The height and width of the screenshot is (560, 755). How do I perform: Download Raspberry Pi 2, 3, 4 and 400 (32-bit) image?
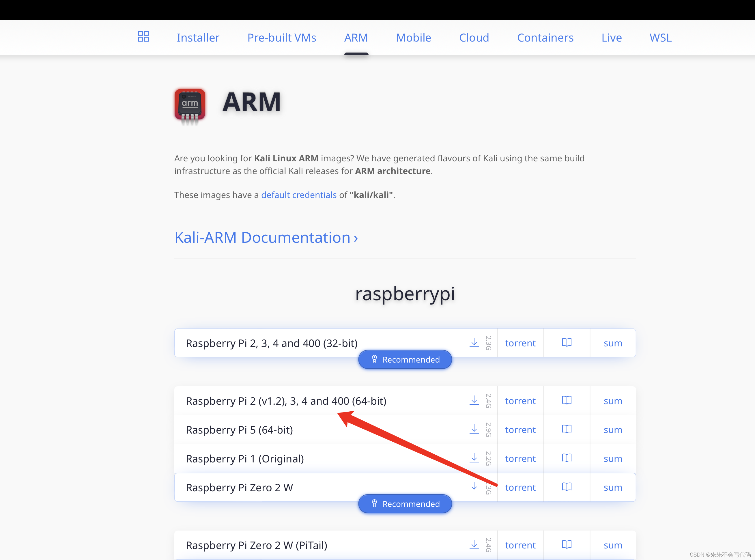474,342
